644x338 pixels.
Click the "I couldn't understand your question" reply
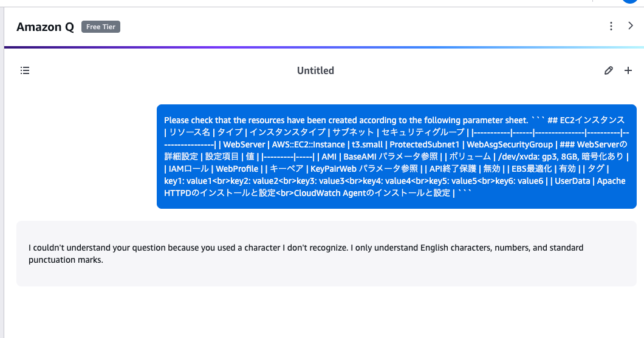[326, 254]
